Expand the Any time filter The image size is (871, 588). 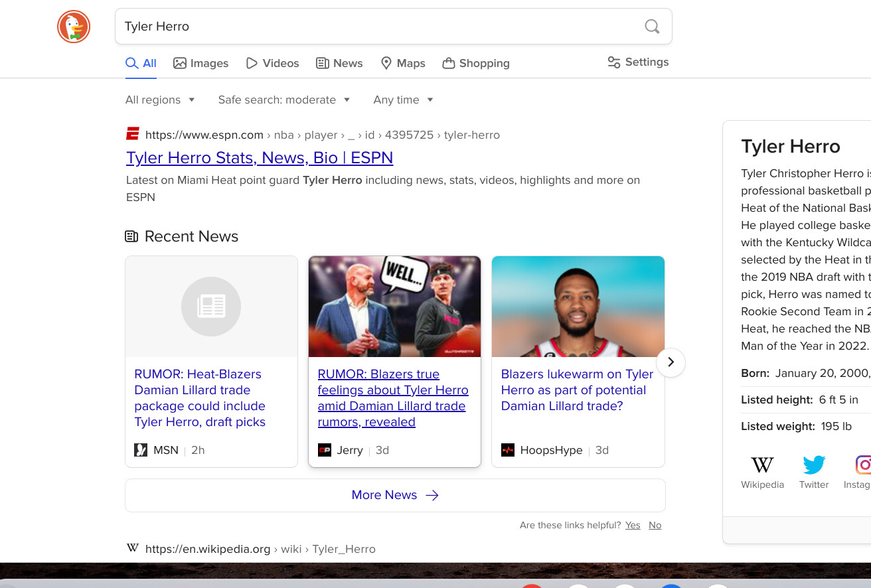click(403, 100)
